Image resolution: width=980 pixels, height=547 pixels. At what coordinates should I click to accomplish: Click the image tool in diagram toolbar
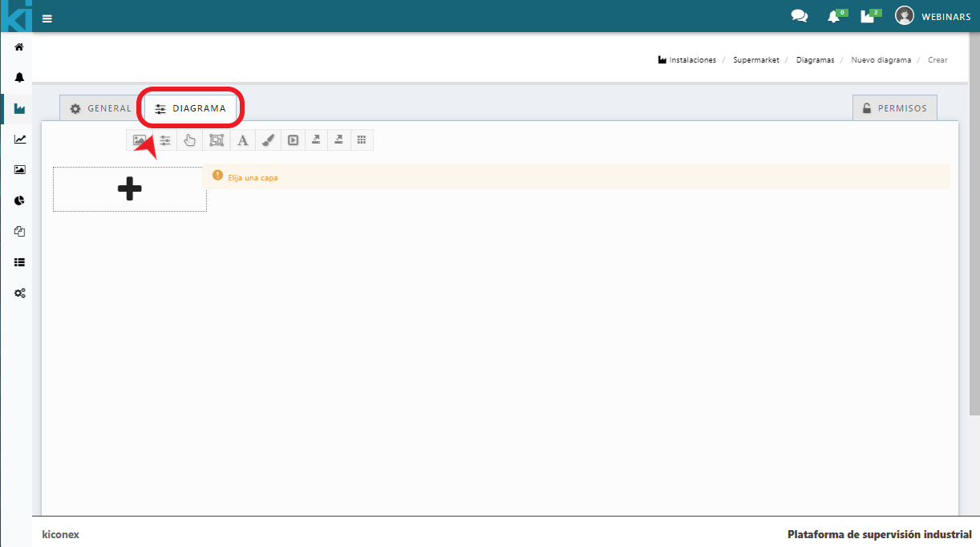tap(140, 140)
